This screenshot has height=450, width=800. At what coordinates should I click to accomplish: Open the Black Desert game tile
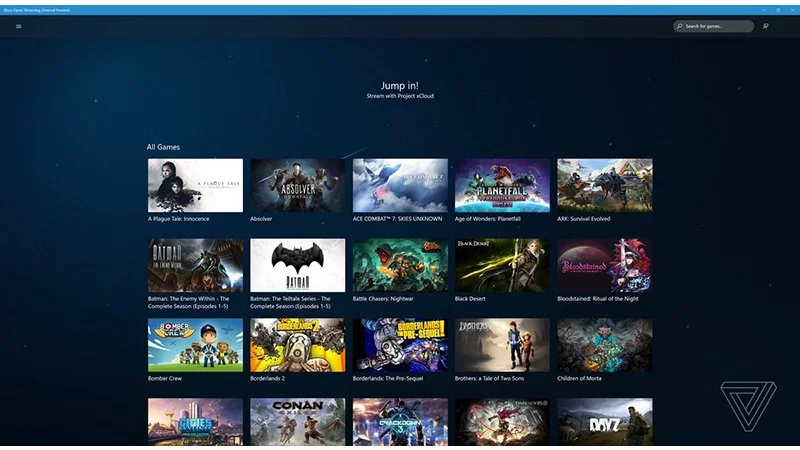(502, 265)
